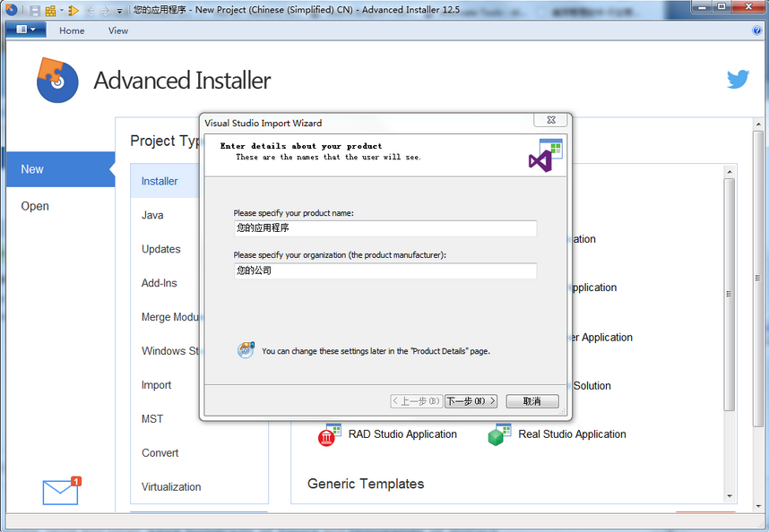Viewport: 769px width, 532px height.
Task: Open the quick access toolbar dropdown
Action: [x=120, y=10]
